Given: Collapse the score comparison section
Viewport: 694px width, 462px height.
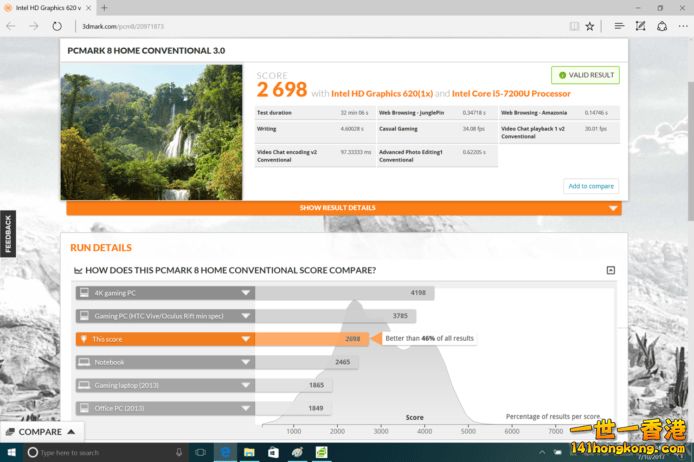Looking at the screenshot, I should pos(610,270).
